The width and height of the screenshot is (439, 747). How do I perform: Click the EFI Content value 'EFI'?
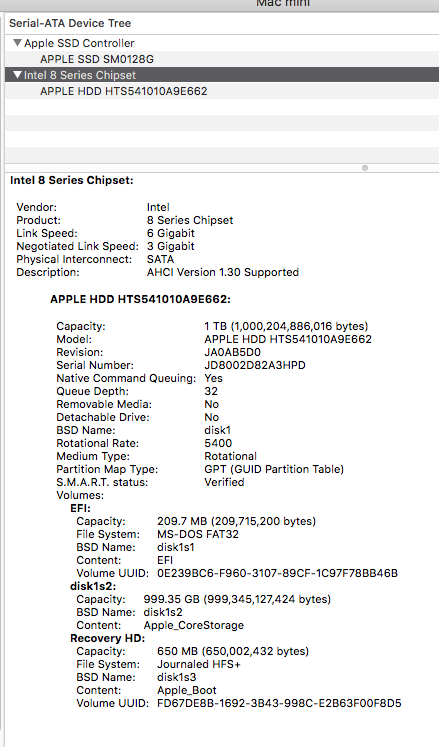coord(165,560)
